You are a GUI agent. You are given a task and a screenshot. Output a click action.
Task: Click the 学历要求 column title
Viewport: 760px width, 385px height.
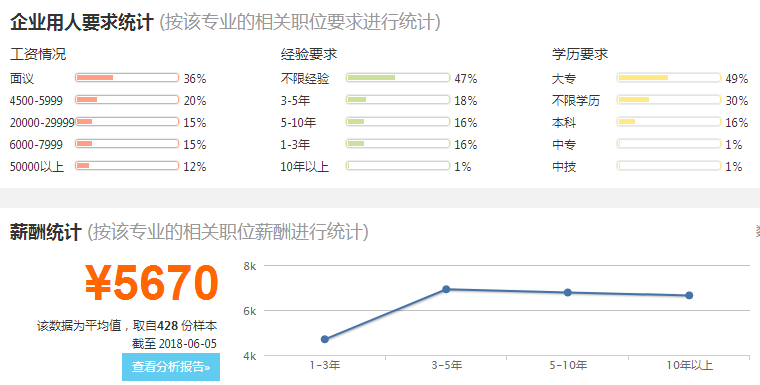pyautogui.click(x=580, y=54)
